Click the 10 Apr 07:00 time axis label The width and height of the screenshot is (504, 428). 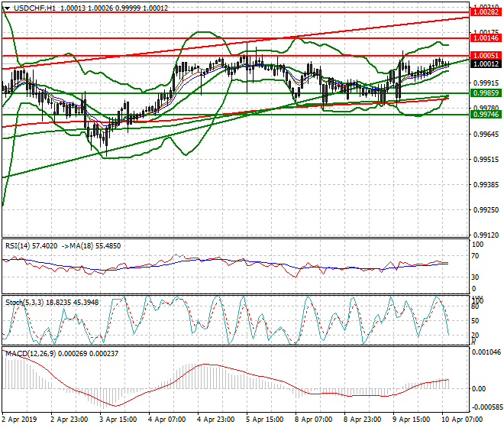click(x=462, y=420)
